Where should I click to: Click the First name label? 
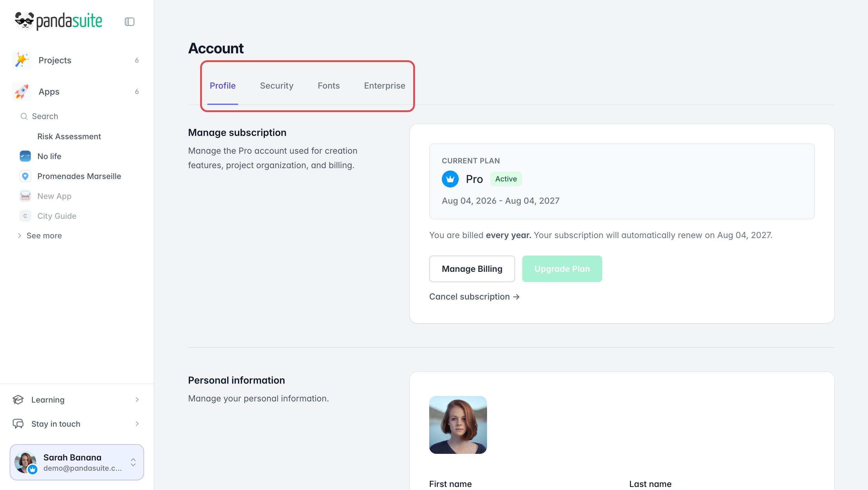[450, 484]
